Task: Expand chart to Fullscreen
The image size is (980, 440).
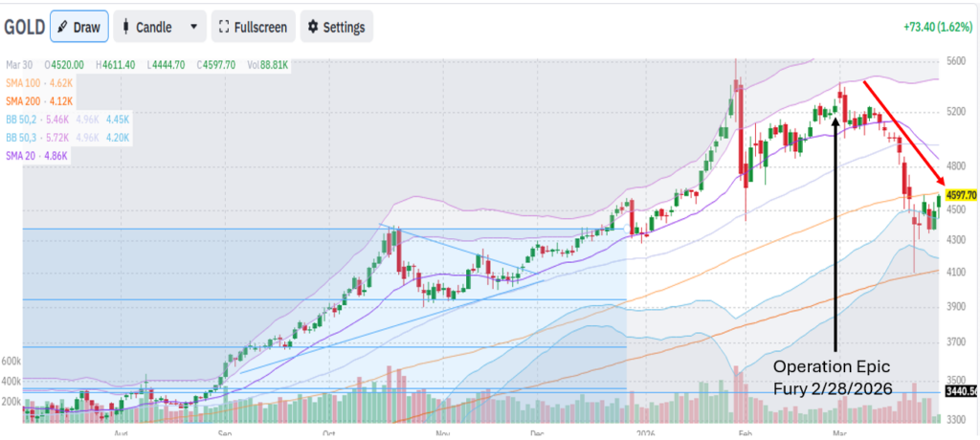Action: click(253, 27)
